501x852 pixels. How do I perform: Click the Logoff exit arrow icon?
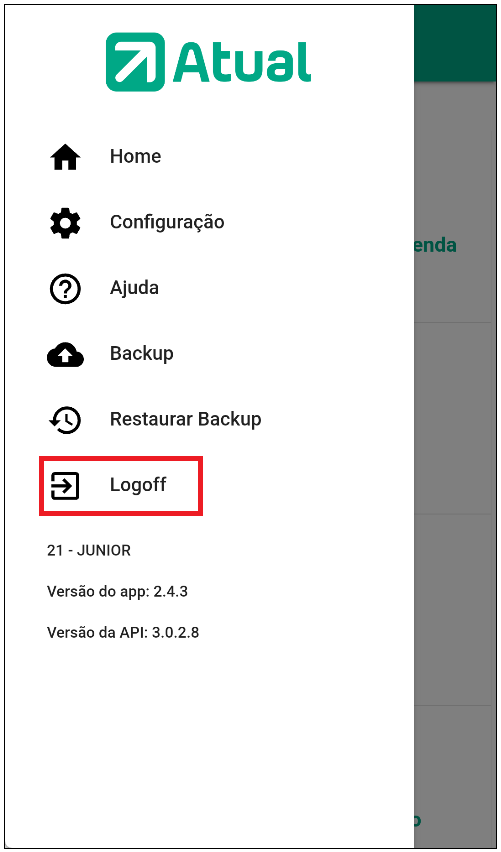tap(65, 485)
